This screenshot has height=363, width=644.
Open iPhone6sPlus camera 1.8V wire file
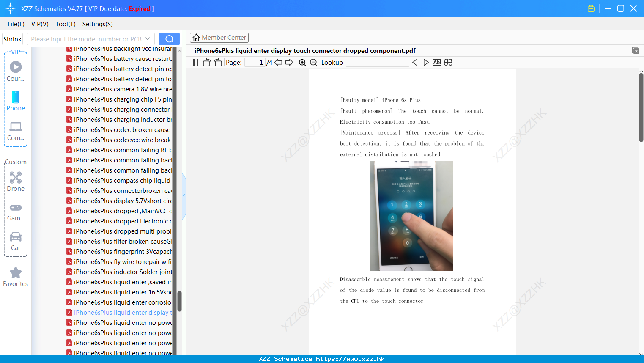(x=119, y=89)
